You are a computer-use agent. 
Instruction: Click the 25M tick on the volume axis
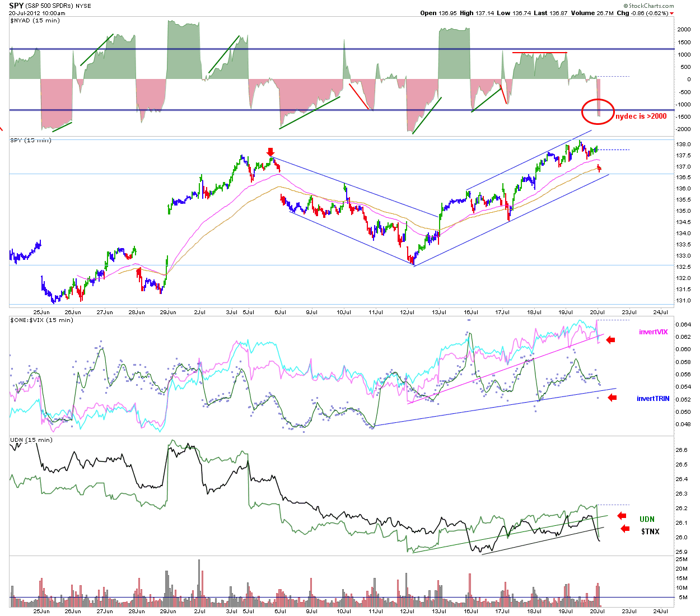pyautogui.click(x=682, y=559)
